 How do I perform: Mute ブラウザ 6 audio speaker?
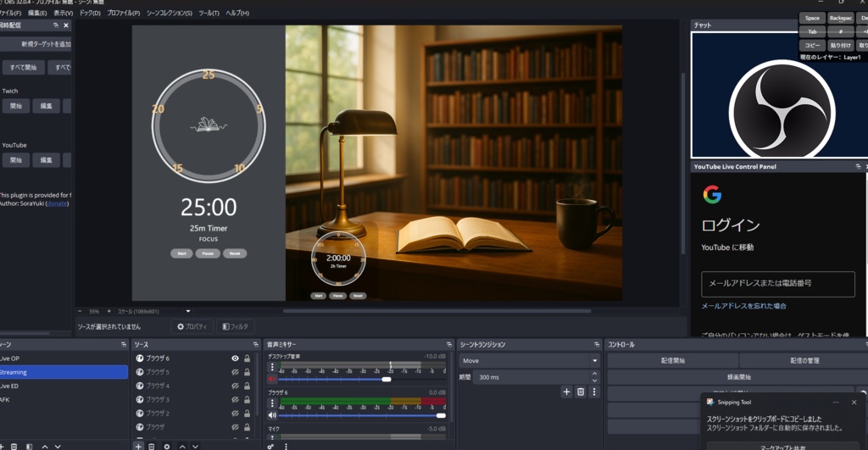coord(272,415)
